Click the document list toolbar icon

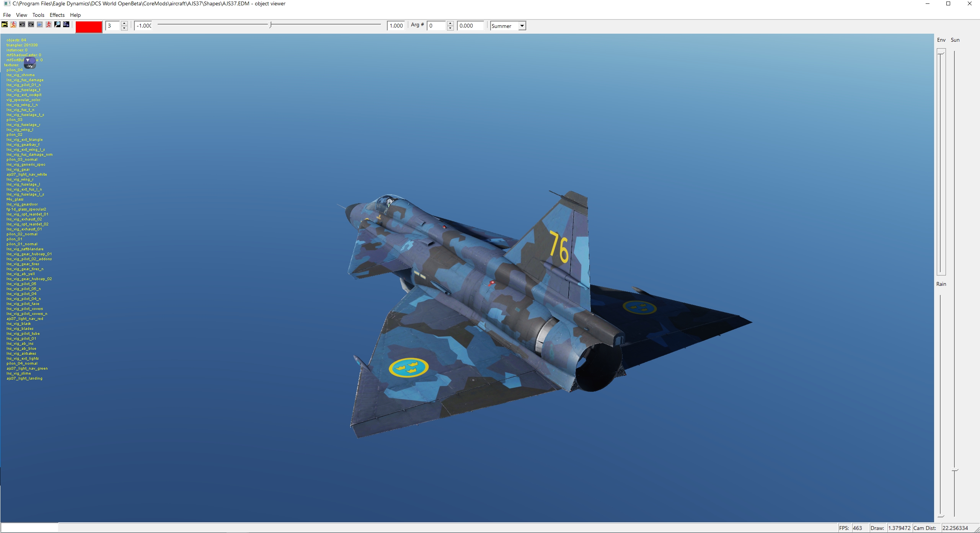[x=66, y=24]
